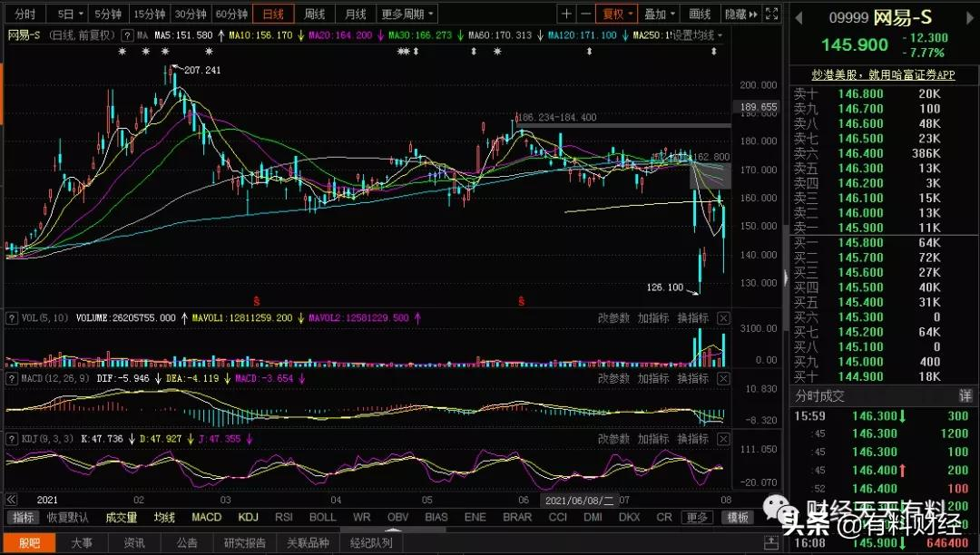
Task: Enable the BRAR indicator
Action: pos(517,518)
